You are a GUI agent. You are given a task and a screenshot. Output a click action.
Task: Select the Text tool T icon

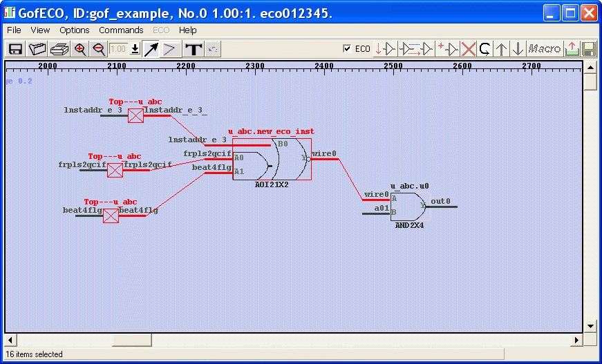tap(194, 49)
